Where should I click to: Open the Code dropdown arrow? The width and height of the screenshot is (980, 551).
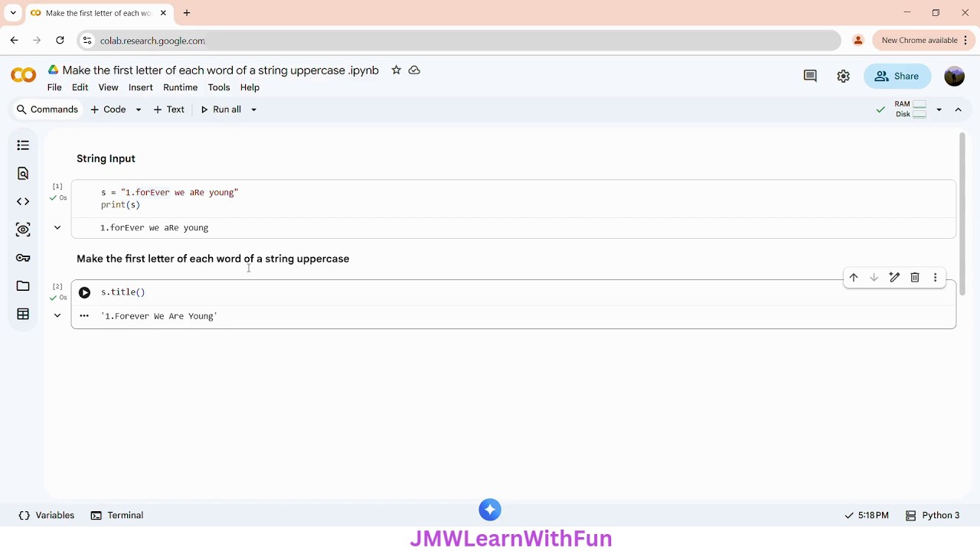pos(139,109)
